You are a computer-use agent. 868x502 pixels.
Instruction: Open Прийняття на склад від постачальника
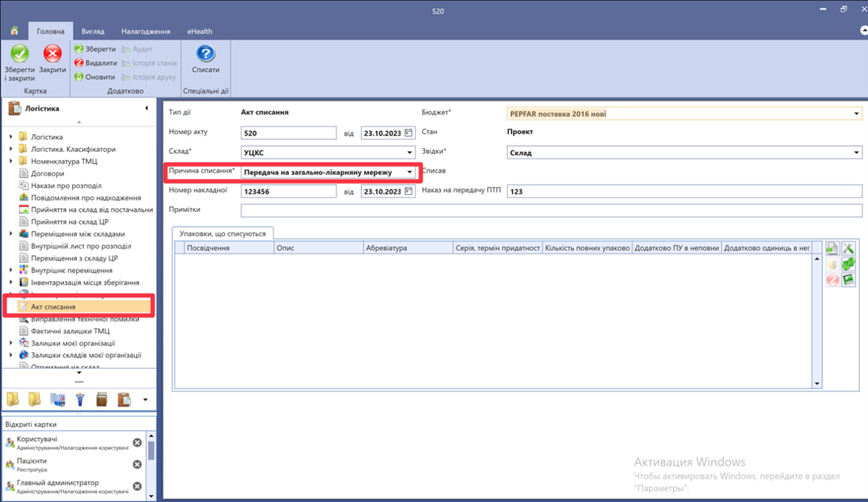(x=86, y=210)
